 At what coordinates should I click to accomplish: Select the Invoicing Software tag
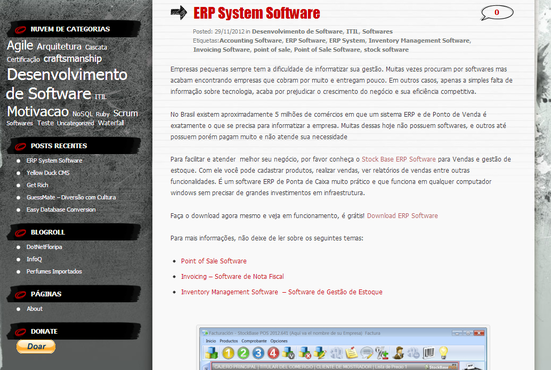(221, 50)
